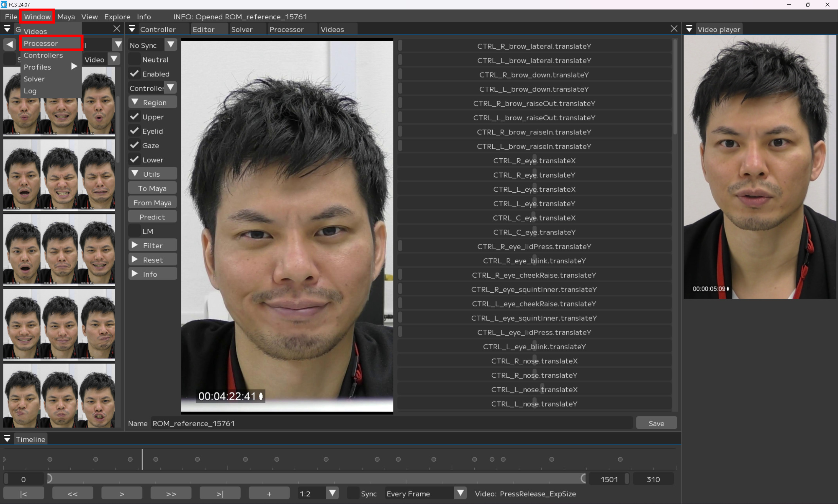Skip to last frame with >| button
838x504 pixels.
pos(220,494)
